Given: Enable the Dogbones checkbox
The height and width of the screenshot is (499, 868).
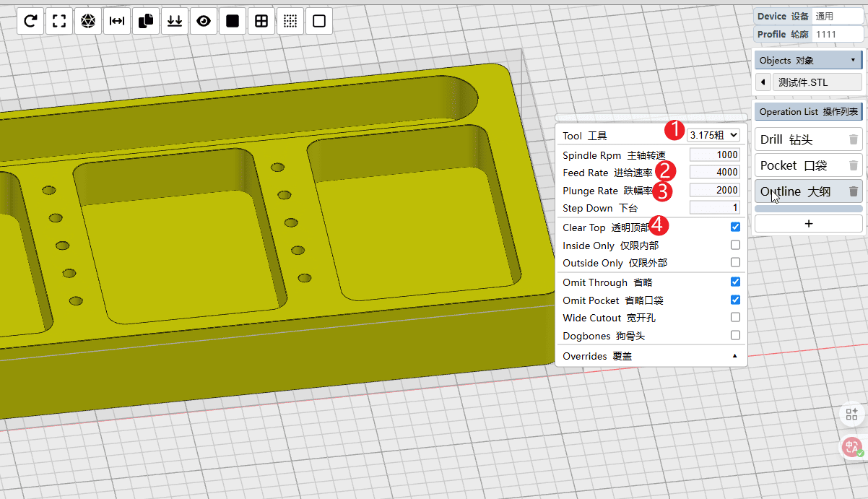Looking at the screenshot, I should pos(735,335).
